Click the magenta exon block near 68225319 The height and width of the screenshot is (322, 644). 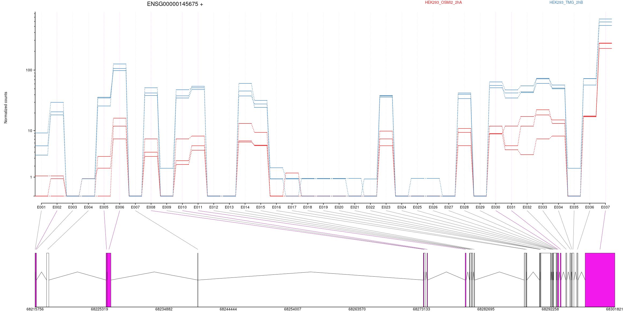click(109, 280)
